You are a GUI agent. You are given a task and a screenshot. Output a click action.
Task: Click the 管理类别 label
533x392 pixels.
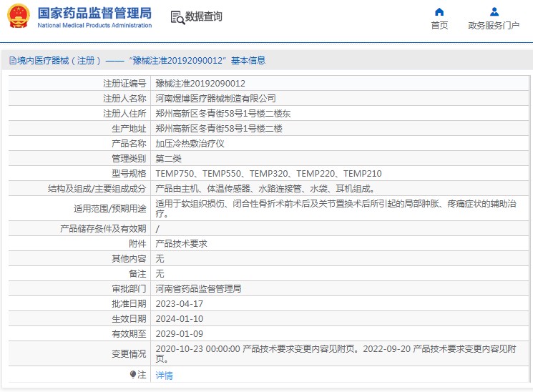click(x=129, y=158)
